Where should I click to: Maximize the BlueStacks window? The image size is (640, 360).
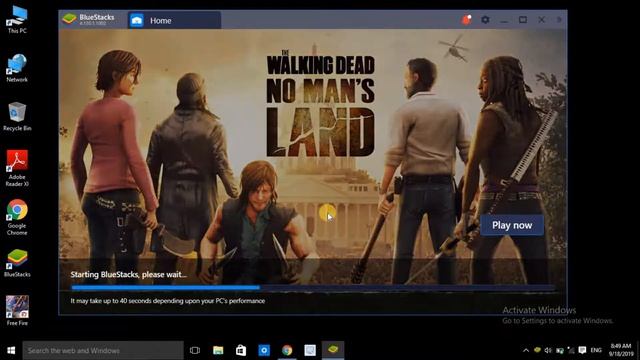(x=522, y=20)
